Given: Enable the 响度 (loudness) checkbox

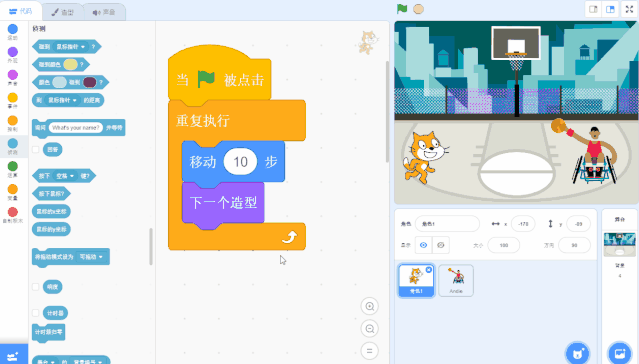Looking at the screenshot, I should [35, 287].
